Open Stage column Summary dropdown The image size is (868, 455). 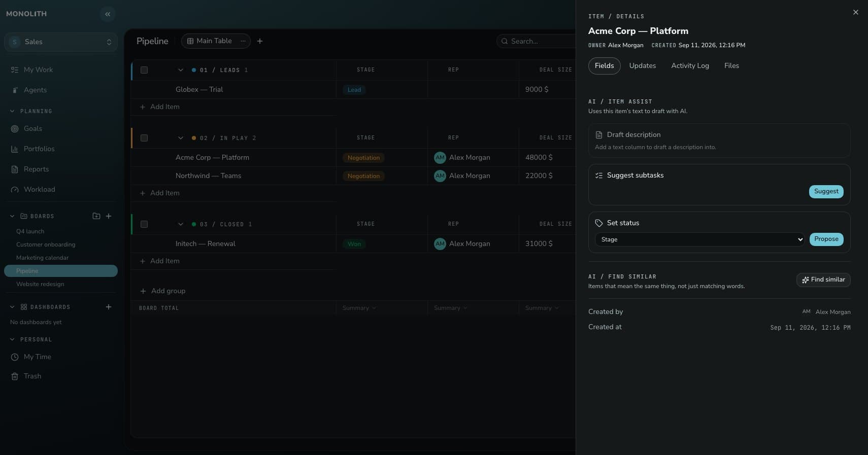(x=359, y=308)
